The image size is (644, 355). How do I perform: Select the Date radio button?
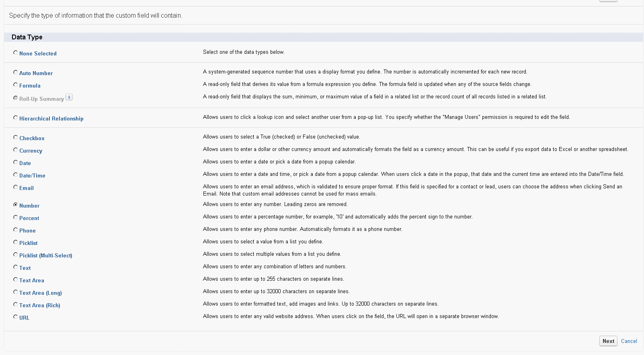click(x=15, y=162)
